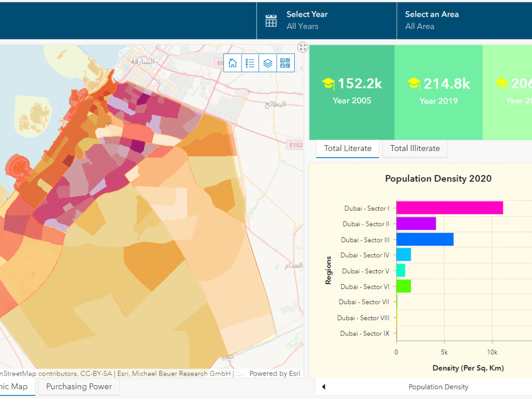Open the Purchasing Power tab

[x=79, y=387]
